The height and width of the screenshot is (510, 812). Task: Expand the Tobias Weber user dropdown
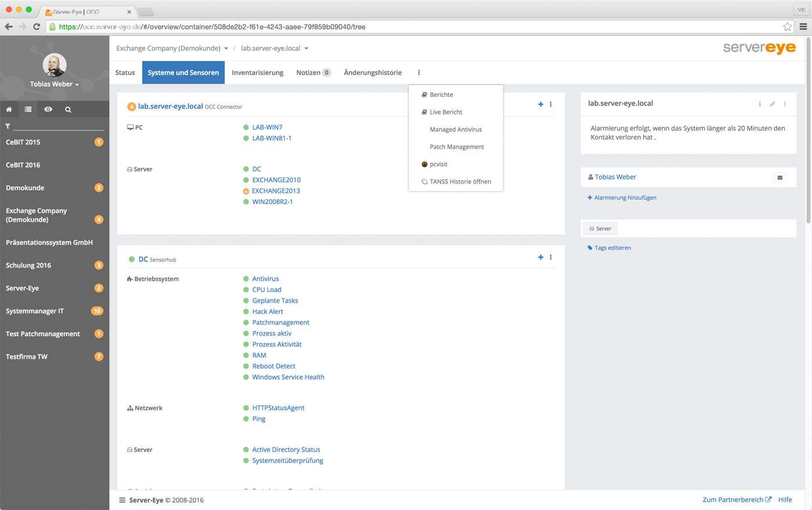click(x=55, y=85)
